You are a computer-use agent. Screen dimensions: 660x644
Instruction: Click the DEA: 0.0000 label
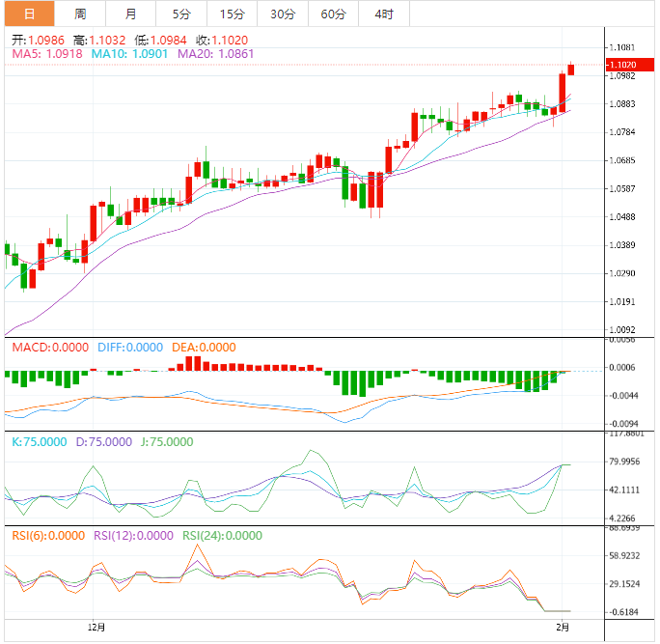point(204,348)
